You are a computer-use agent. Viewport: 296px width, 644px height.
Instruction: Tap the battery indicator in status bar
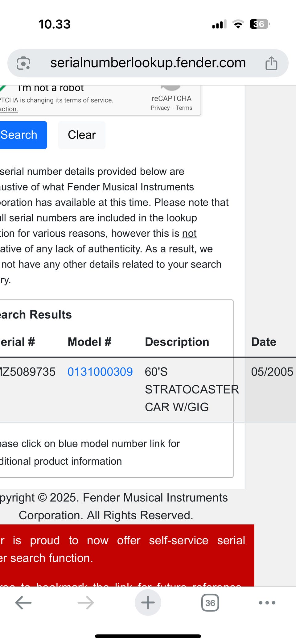pos(259,24)
